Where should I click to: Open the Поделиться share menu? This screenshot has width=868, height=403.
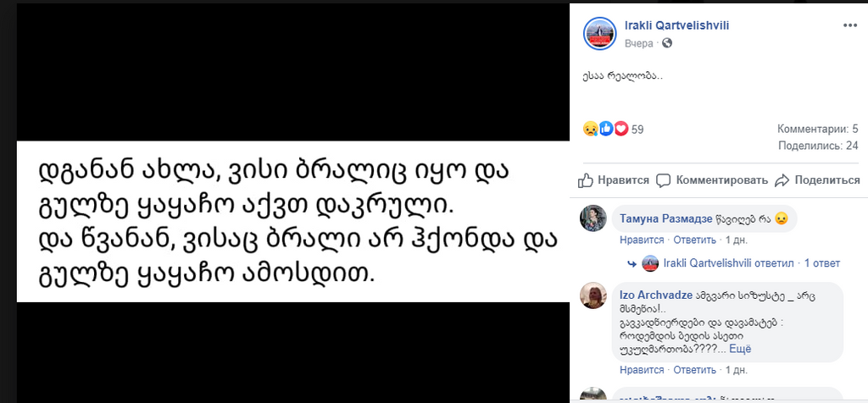click(817, 180)
